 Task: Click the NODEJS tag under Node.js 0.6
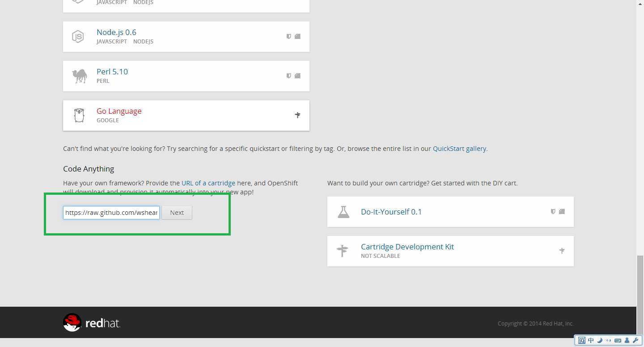(143, 42)
